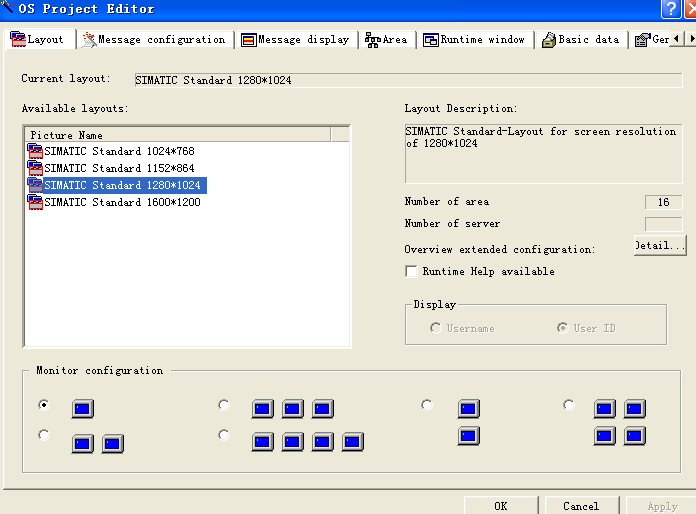Click the Cancel button
Viewport: 696px width, 514px height.
tap(581, 506)
